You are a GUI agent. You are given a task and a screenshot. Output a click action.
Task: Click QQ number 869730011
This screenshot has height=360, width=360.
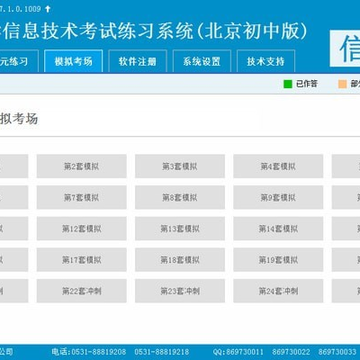pos(245,352)
